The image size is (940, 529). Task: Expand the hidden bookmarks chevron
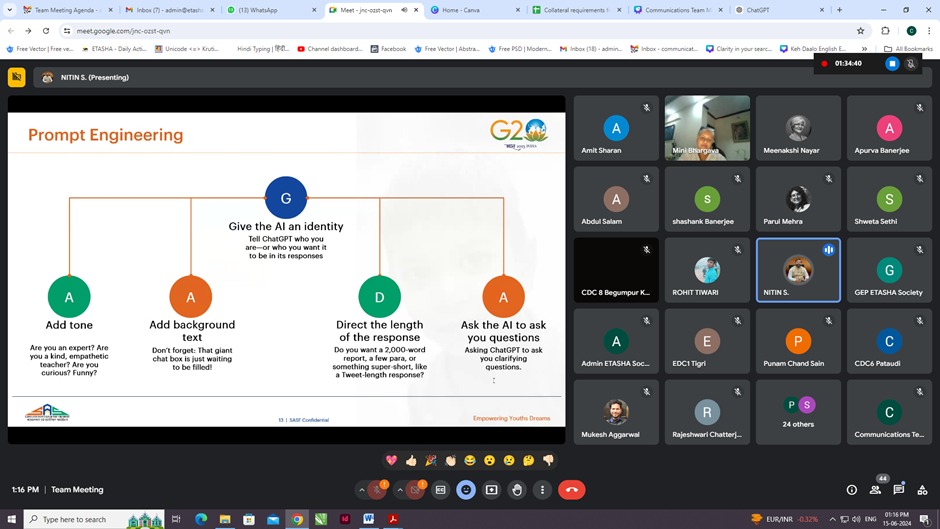point(864,49)
